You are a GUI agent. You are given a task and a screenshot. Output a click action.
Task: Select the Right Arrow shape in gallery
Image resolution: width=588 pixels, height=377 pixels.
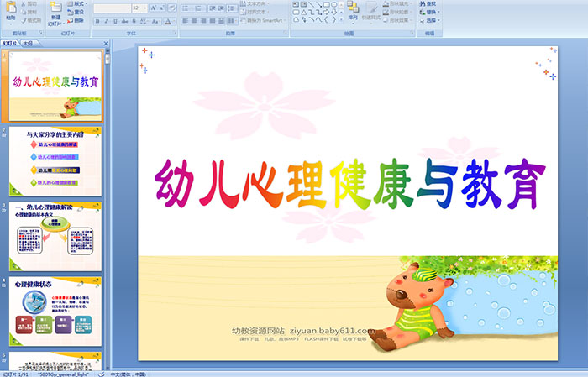pyautogui.click(x=326, y=12)
